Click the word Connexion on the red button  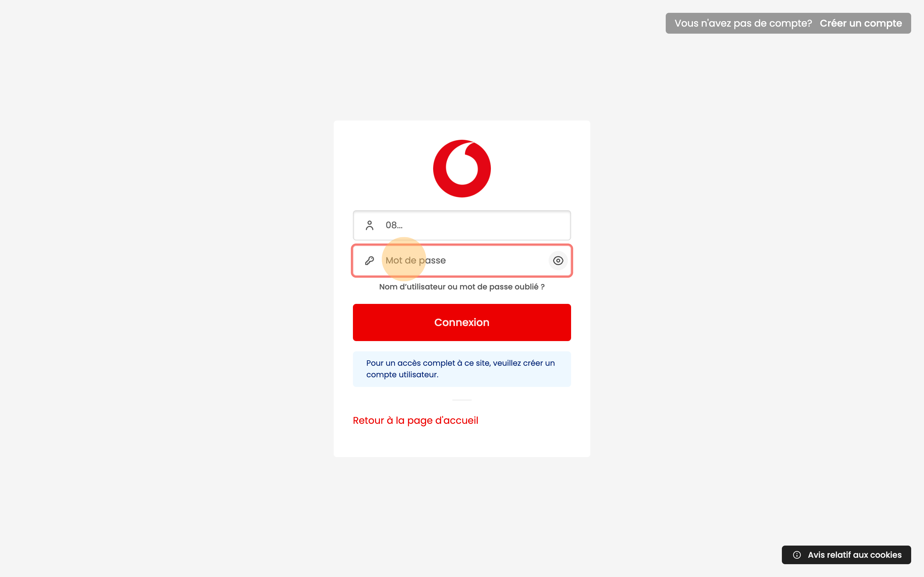[x=462, y=322]
